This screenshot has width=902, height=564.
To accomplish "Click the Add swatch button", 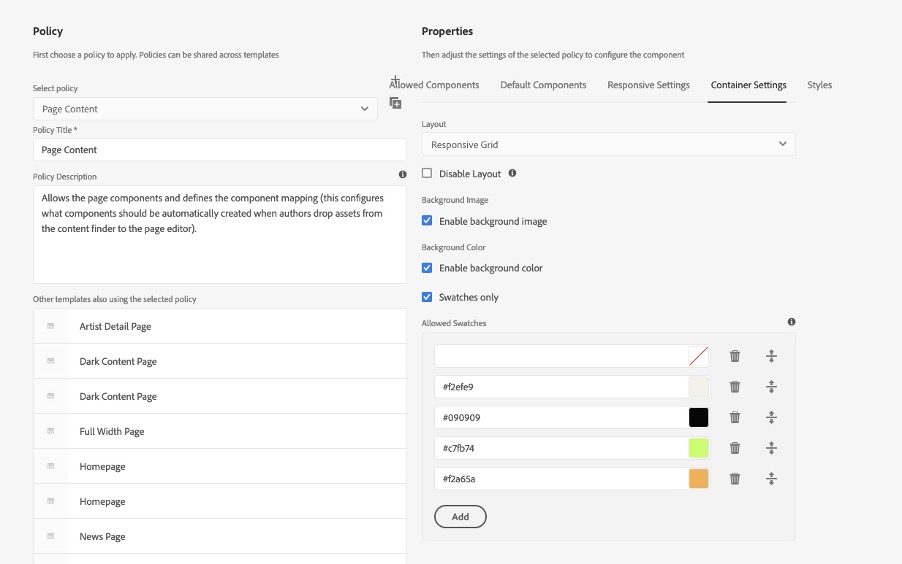I will 460,516.
